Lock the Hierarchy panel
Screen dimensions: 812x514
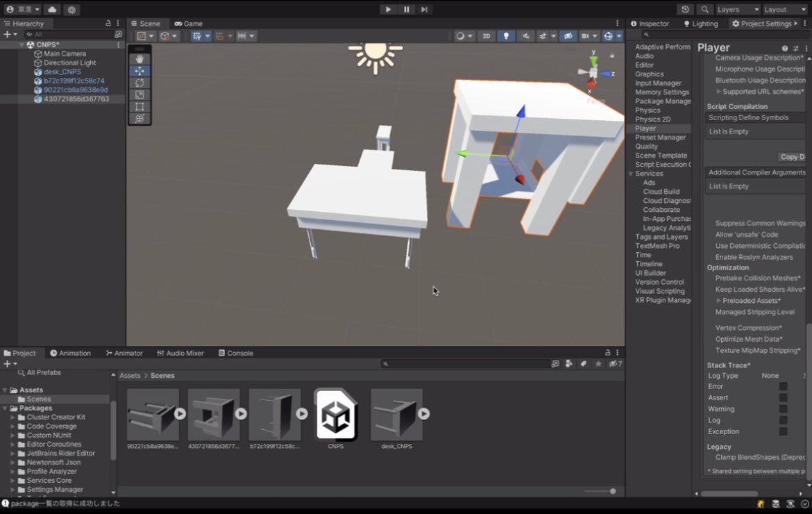coord(108,24)
